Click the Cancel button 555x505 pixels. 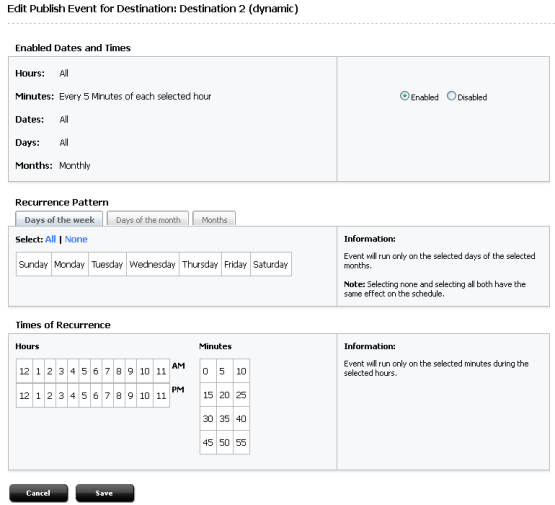pos(38,493)
